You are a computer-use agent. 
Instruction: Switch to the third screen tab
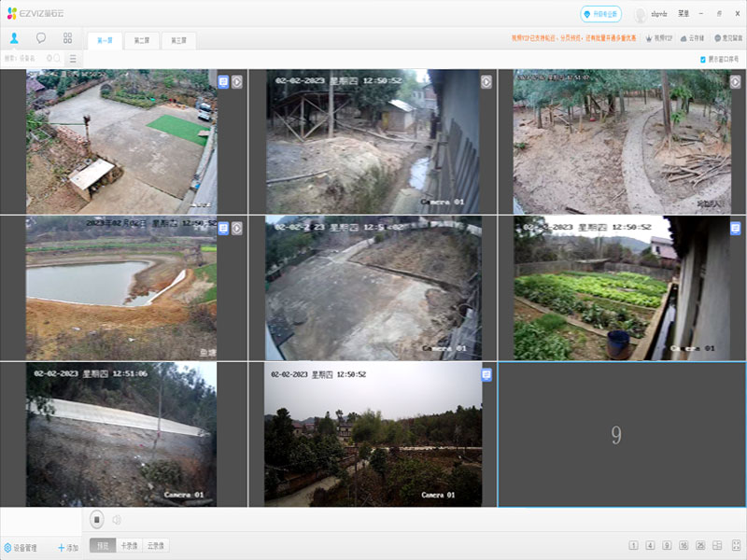[177, 41]
